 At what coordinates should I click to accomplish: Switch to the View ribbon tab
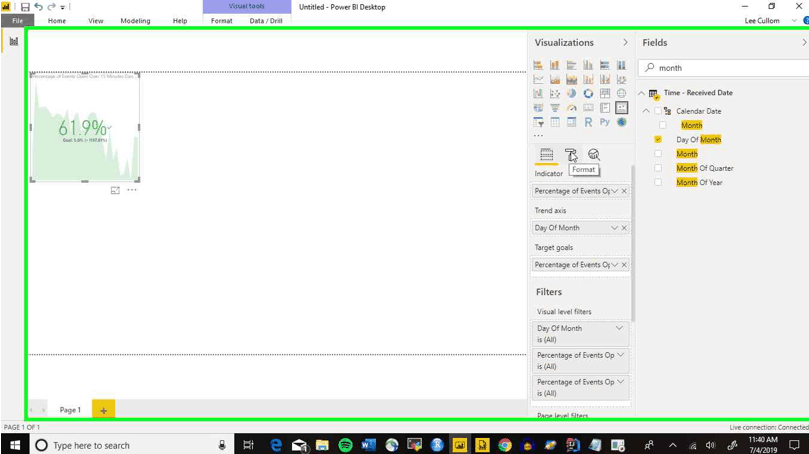coord(95,21)
